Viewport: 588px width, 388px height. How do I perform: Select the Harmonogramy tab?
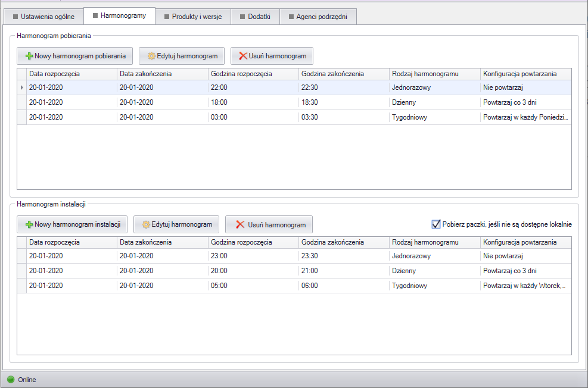pyautogui.click(x=119, y=15)
